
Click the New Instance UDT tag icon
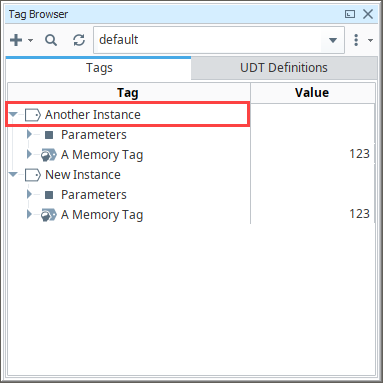pos(33,175)
